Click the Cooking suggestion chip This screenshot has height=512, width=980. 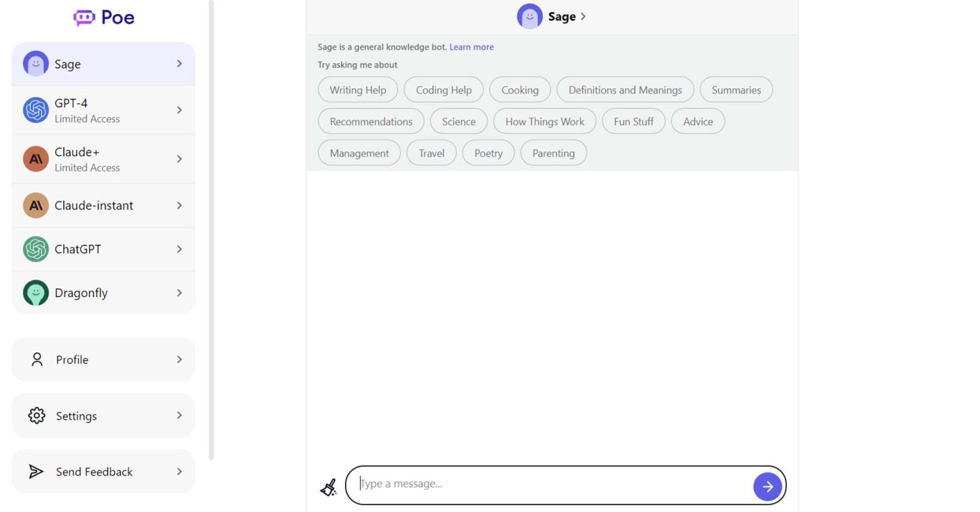519,89
